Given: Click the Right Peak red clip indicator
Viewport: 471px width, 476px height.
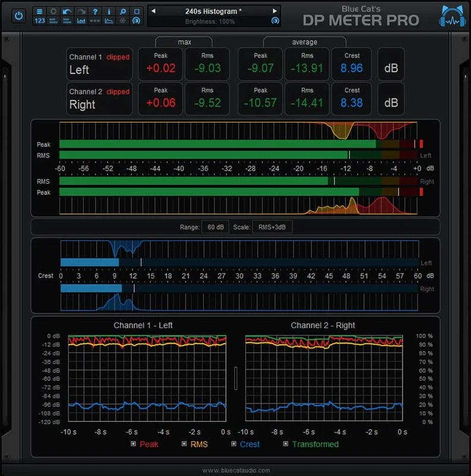Looking at the screenshot, I should point(421,192).
